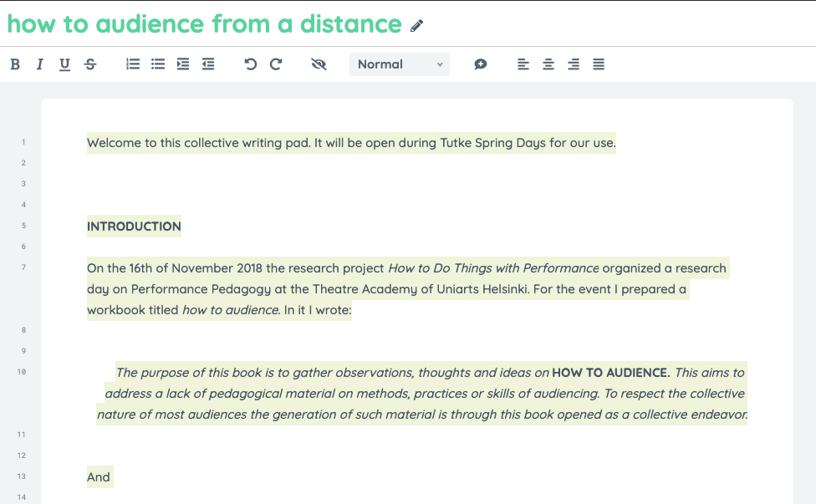The height and width of the screenshot is (504, 816).
Task: Undo the last edit
Action: click(x=250, y=64)
